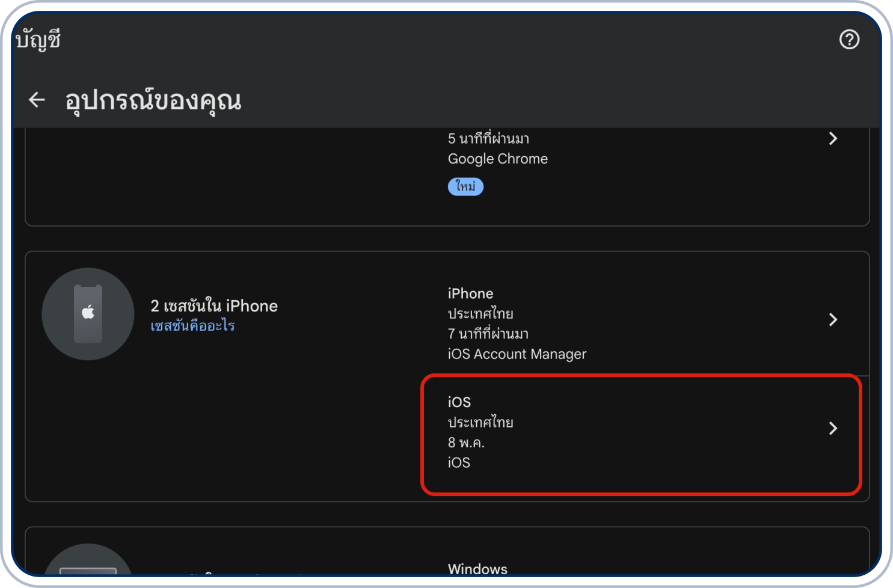Viewport: 893px width, 588px height.
Task: Select the iOS Account Manager text
Action: coord(517,354)
